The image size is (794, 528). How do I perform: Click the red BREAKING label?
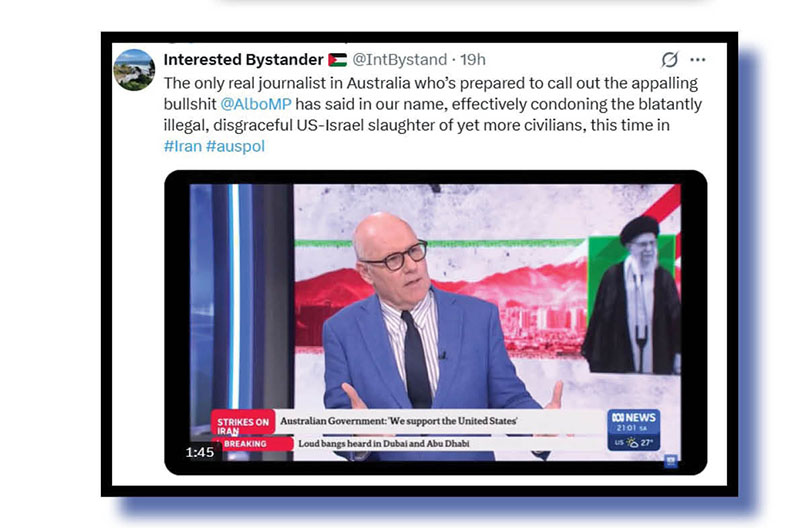(253, 443)
